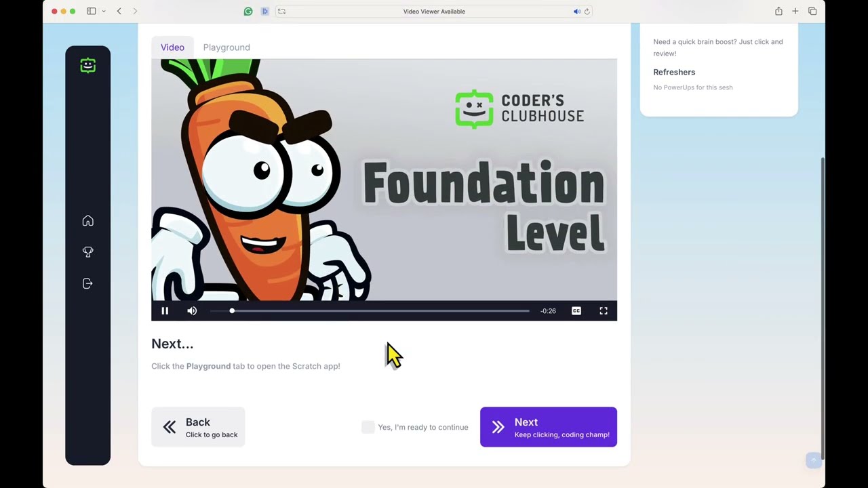
Task: Pause the video playback
Action: coord(165,310)
